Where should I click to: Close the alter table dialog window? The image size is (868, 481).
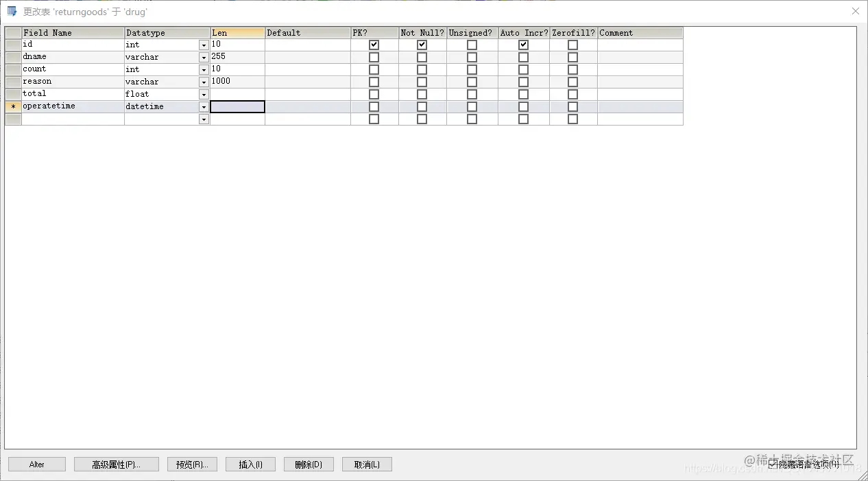pyautogui.click(x=855, y=11)
